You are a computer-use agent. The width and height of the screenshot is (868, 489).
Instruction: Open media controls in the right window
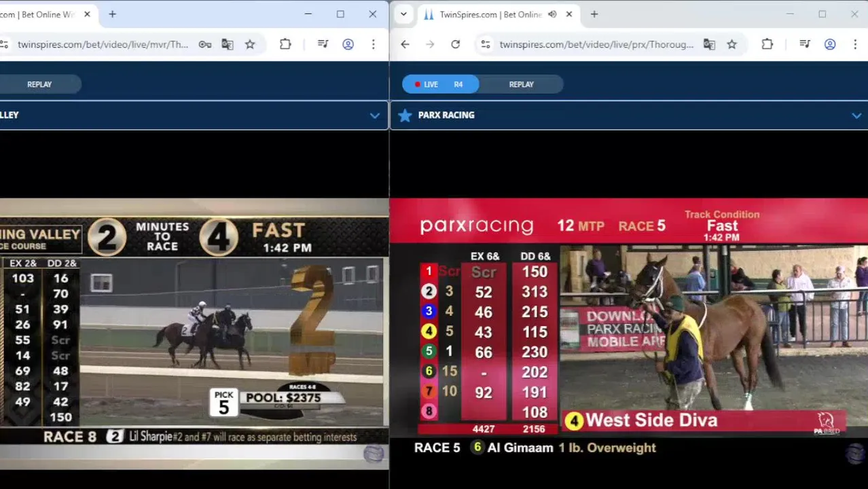point(805,44)
